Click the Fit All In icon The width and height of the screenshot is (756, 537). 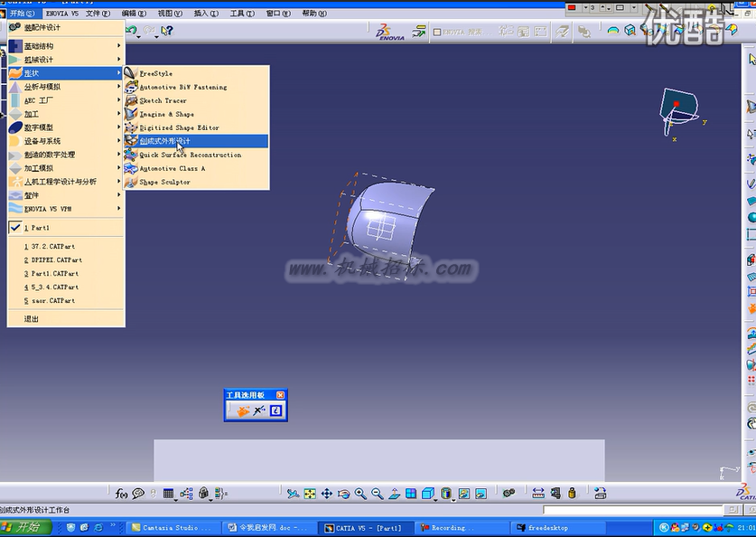pyautogui.click(x=310, y=493)
